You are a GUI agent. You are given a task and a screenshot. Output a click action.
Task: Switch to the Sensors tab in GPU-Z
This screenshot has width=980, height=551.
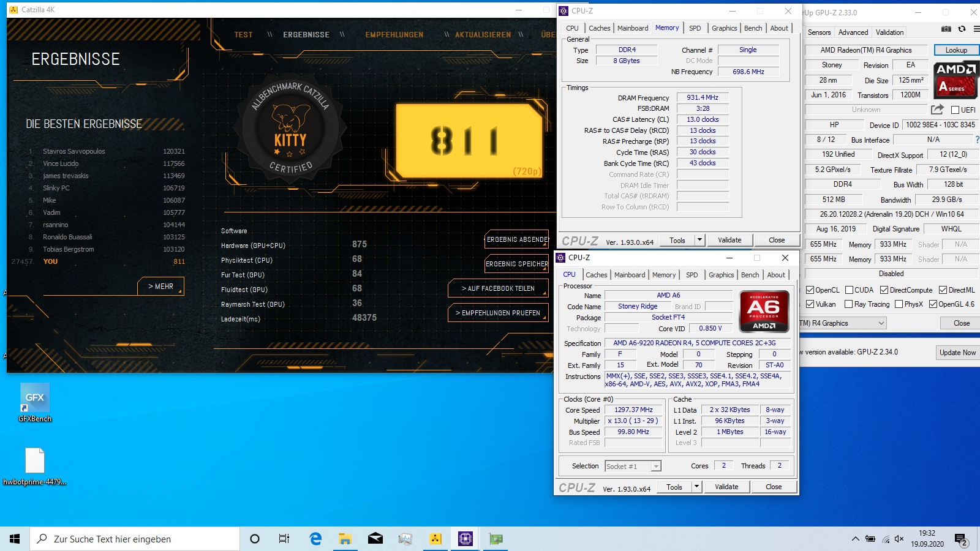click(x=819, y=32)
